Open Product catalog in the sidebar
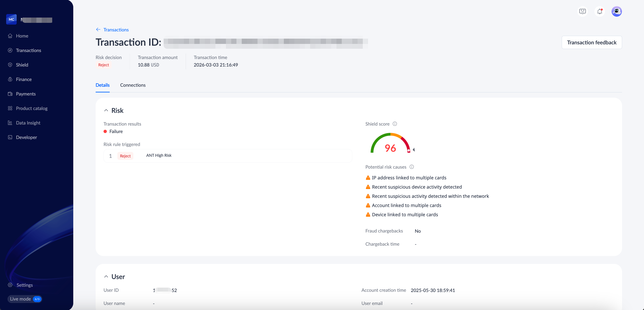Screen dimensions: 644x310 (x=32, y=108)
